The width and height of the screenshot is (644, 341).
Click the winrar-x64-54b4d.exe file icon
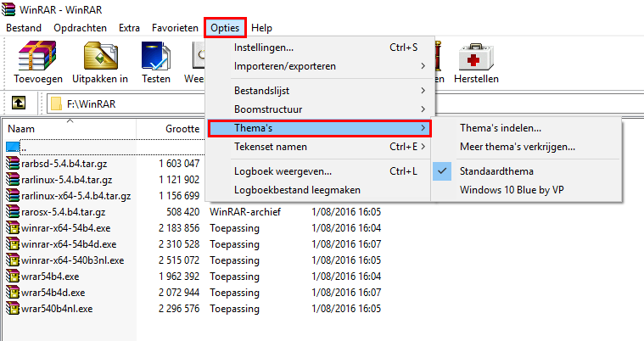pyautogui.click(x=13, y=244)
